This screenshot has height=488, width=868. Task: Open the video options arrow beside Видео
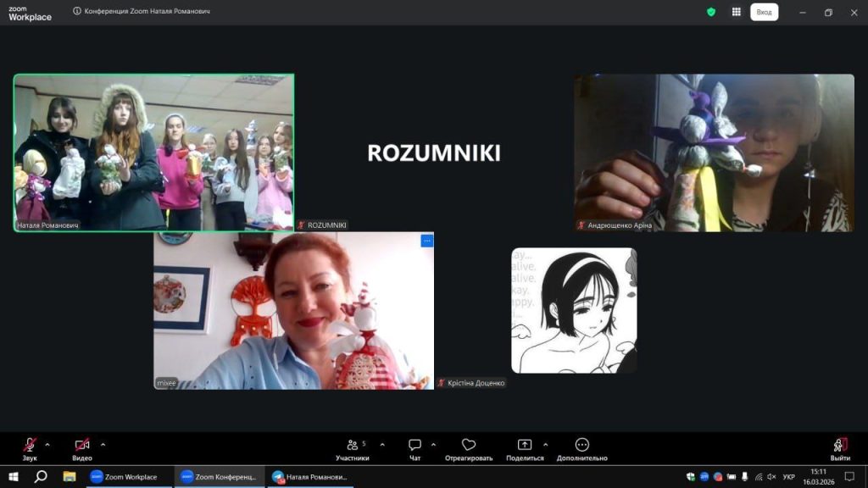coord(103,444)
